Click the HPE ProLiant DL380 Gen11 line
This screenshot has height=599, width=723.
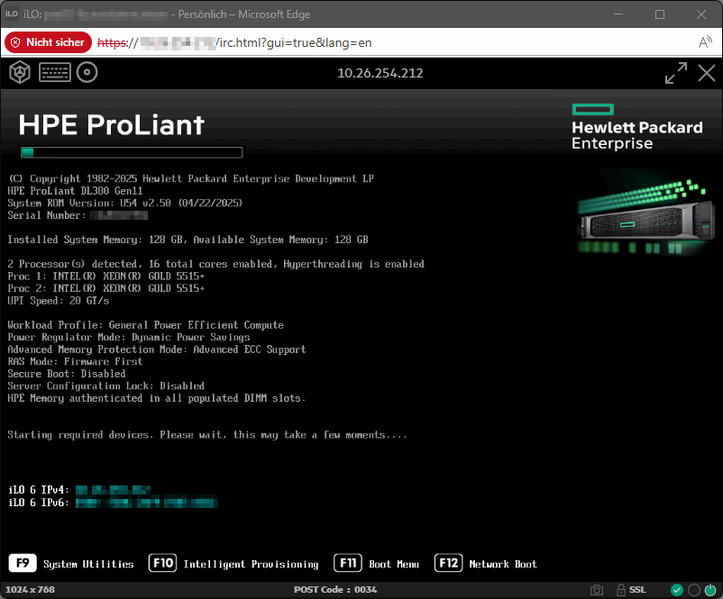tap(75, 191)
